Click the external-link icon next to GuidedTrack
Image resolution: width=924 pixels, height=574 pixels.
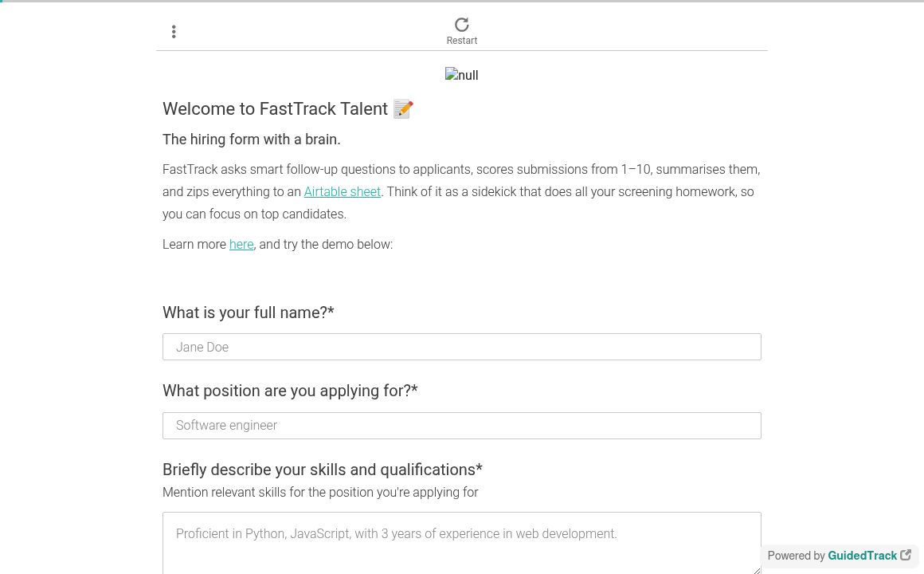click(906, 556)
